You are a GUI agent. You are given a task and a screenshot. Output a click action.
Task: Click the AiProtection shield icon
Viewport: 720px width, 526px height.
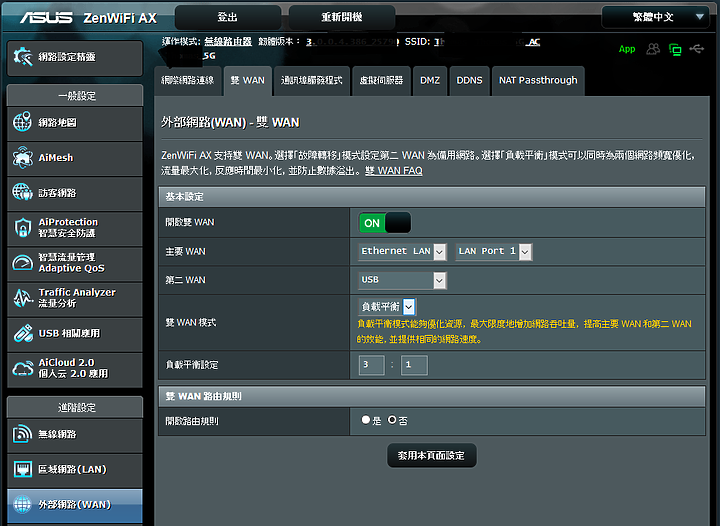click(x=22, y=228)
